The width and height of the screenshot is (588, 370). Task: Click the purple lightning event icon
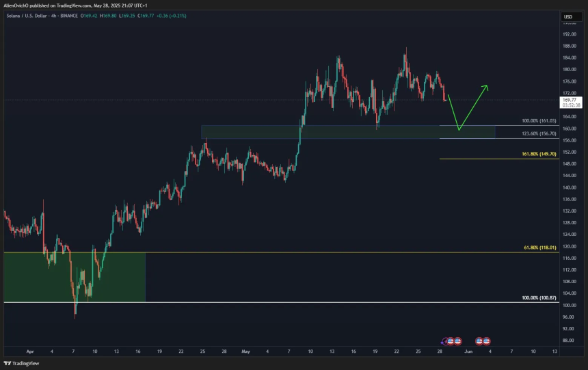[x=445, y=341]
